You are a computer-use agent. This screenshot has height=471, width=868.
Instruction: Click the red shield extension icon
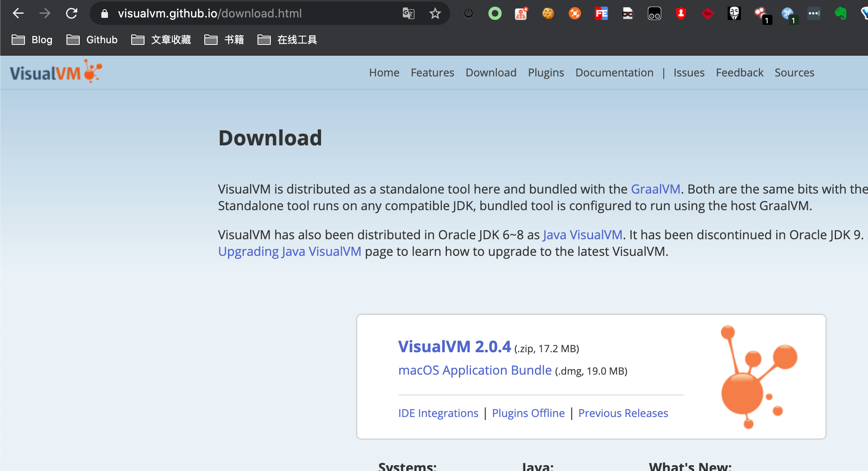681,14
